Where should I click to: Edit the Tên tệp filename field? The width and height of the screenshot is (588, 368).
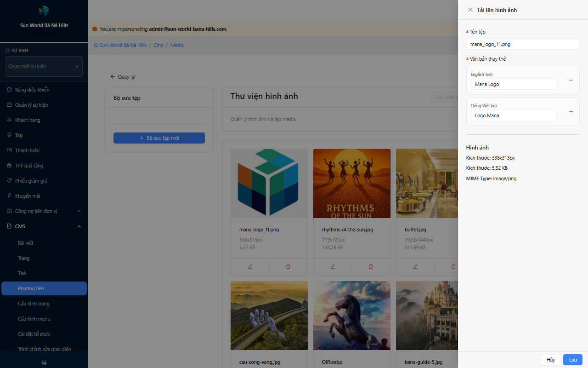click(523, 44)
